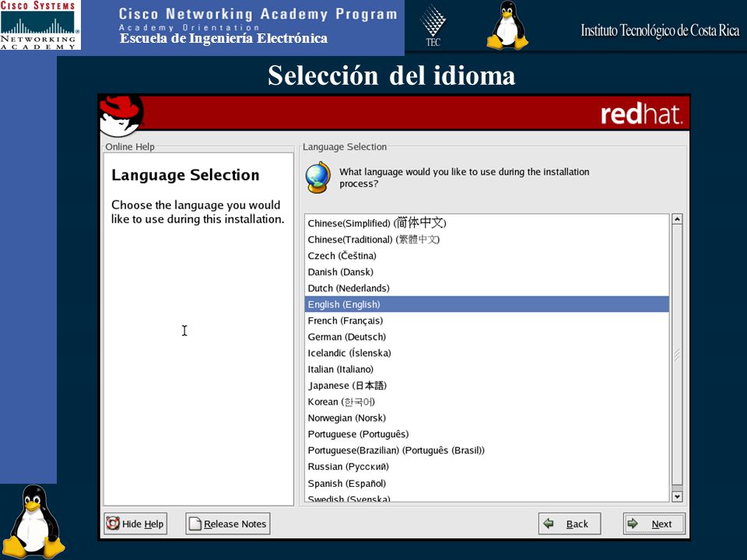Click the down arrow of the language scrollbar
Image resolution: width=747 pixels, height=560 pixels.
[676, 497]
